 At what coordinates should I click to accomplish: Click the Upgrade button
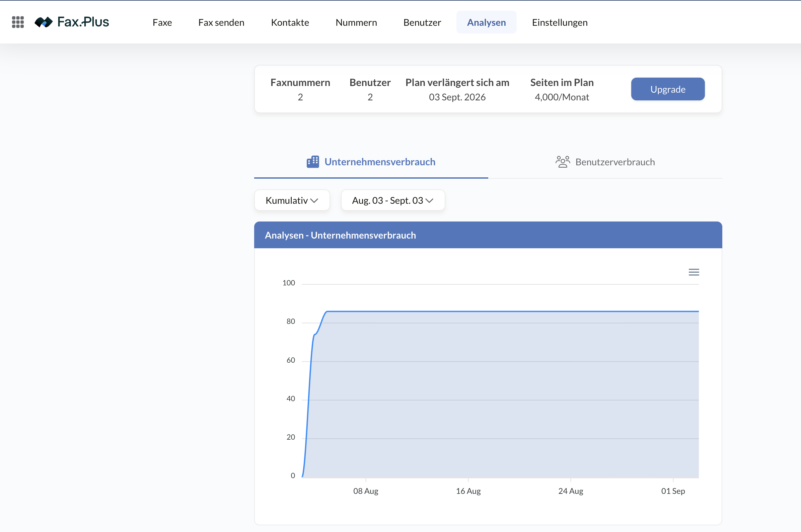(668, 89)
